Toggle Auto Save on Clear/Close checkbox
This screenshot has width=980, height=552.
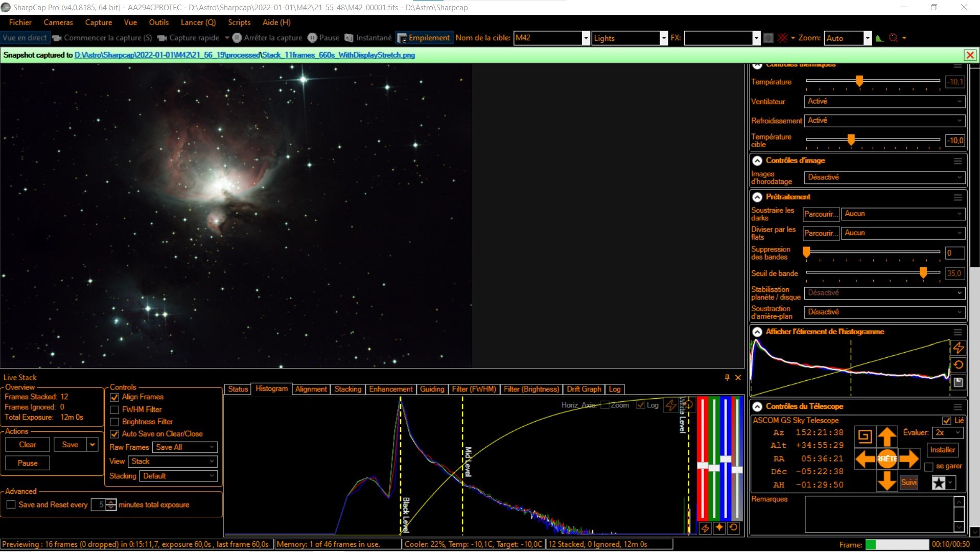[x=114, y=434]
